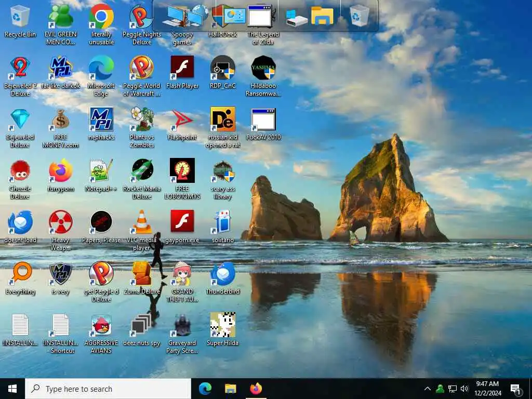This screenshot has height=399, width=532.
Task: Open the HalloDock shortcut
Action: coord(223,21)
